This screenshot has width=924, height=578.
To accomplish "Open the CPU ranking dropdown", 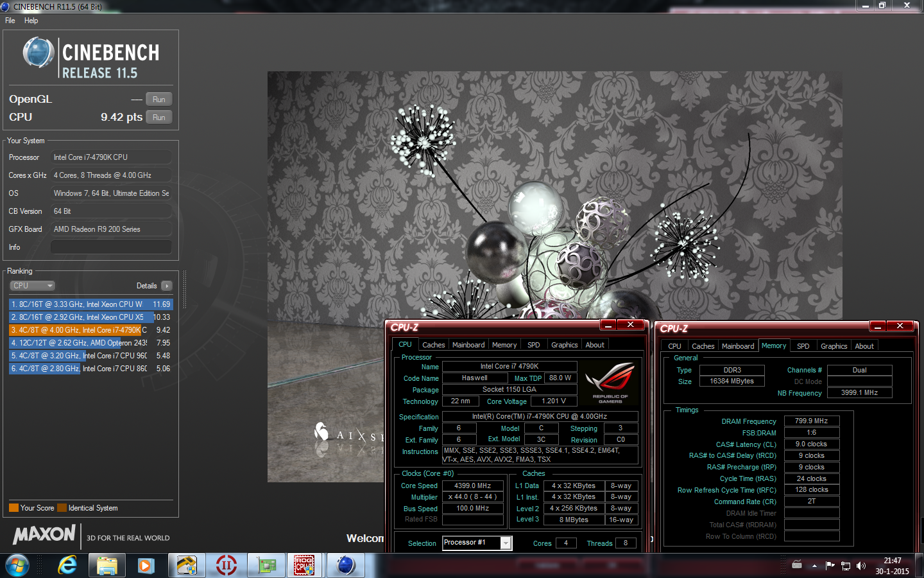I will (32, 286).
